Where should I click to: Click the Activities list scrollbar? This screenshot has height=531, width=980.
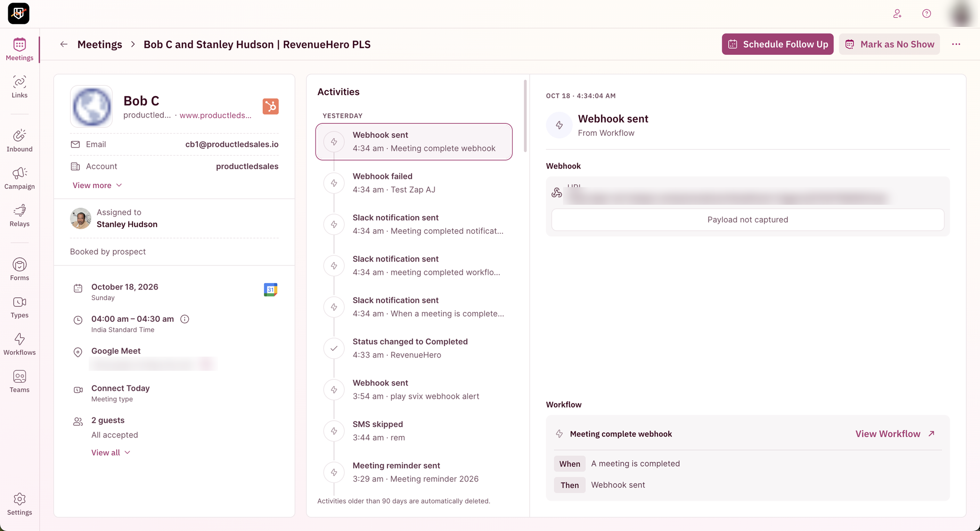[x=525, y=116]
